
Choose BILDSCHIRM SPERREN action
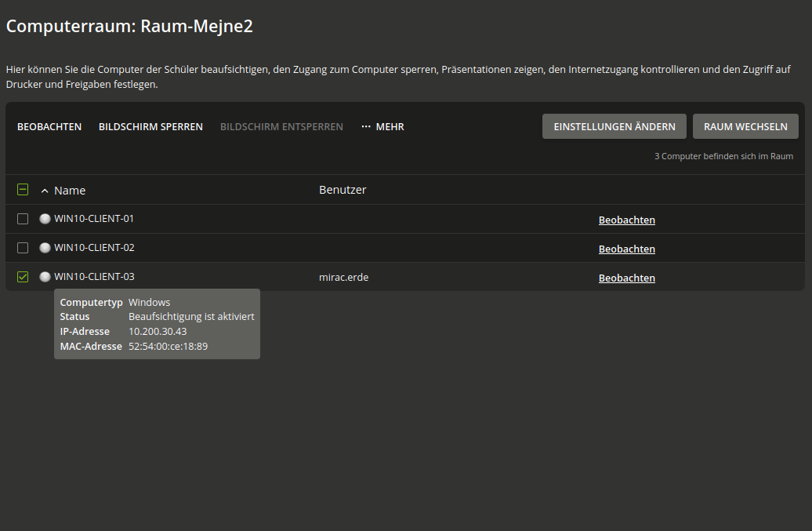[x=150, y=127]
